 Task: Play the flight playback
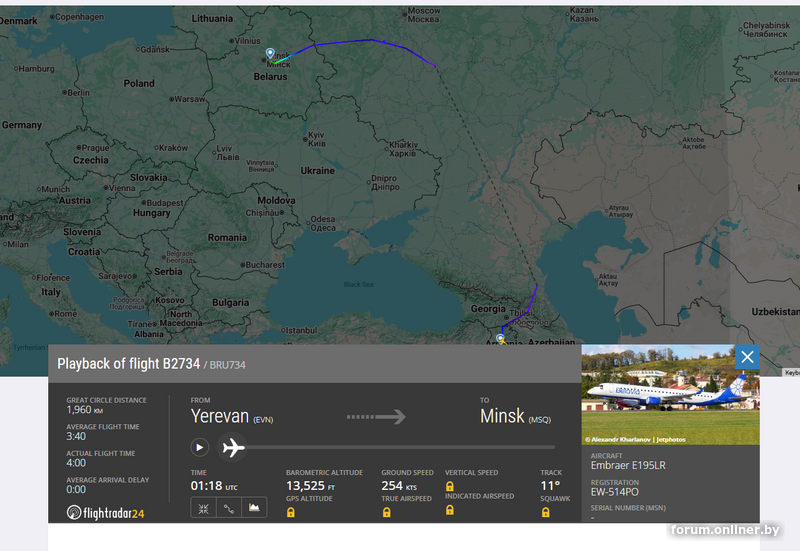[199, 447]
